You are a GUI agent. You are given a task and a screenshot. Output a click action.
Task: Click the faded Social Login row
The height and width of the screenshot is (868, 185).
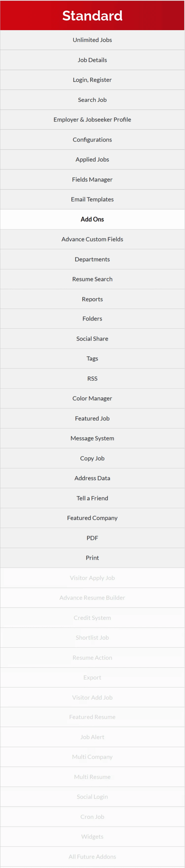pos(92,797)
